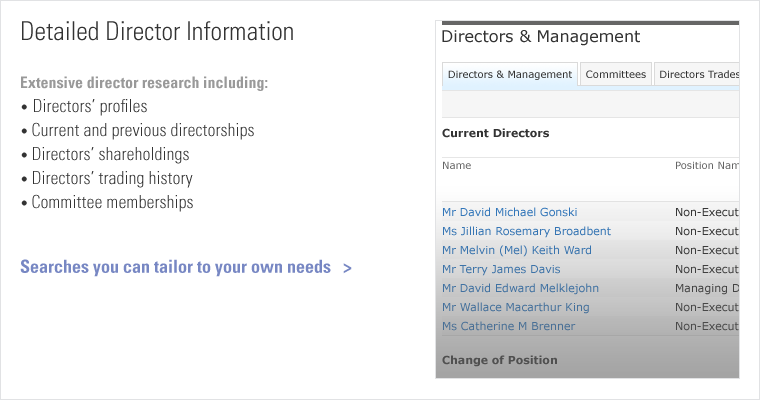Select Mr Terry James Davis link
Viewport: 760px width, 400px height.
point(501,269)
